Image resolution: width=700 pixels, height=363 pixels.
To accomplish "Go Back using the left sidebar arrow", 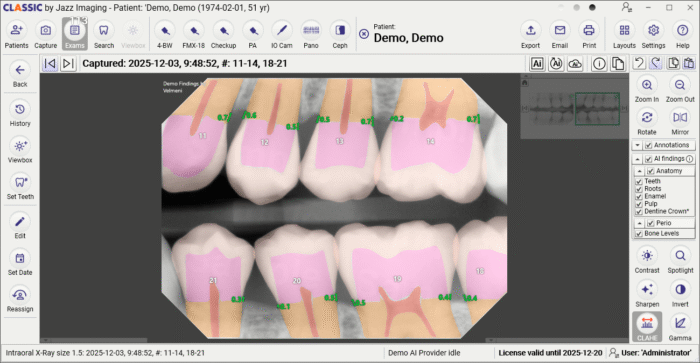I will [x=20, y=75].
